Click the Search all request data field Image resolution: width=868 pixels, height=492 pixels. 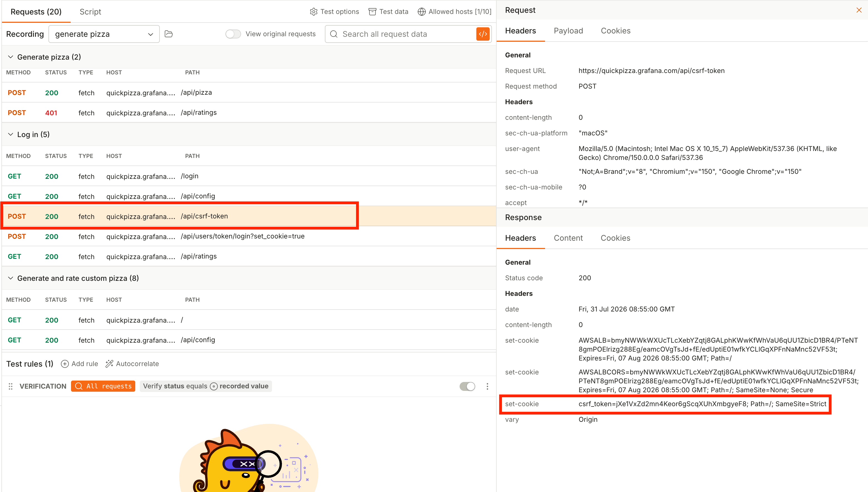tap(408, 34)
